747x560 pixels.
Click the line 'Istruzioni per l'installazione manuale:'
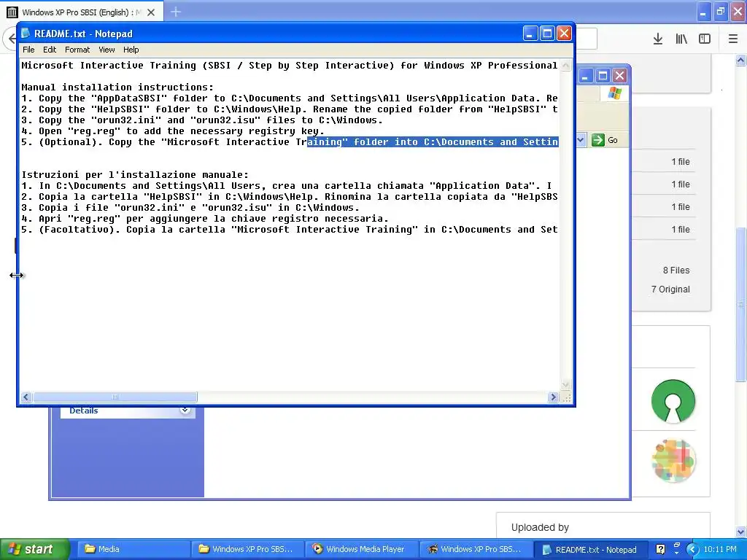(135, 175)
